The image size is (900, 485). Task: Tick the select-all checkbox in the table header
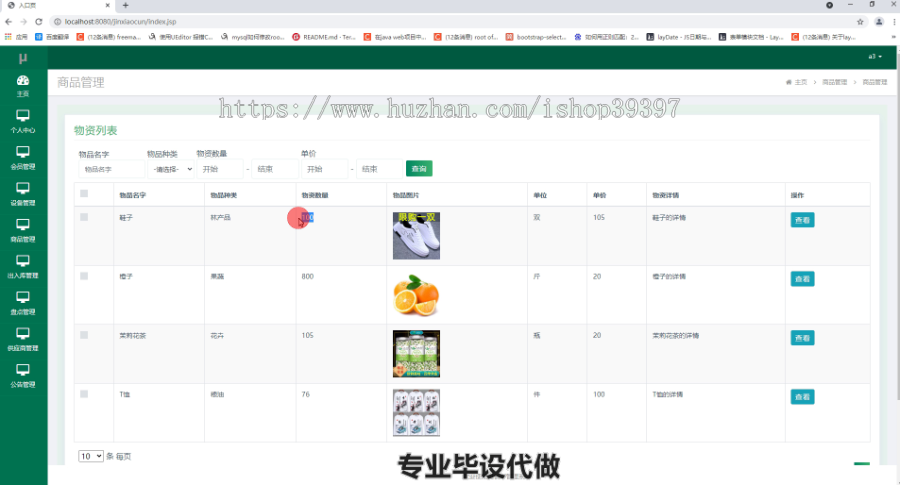(x=84, y=193)
